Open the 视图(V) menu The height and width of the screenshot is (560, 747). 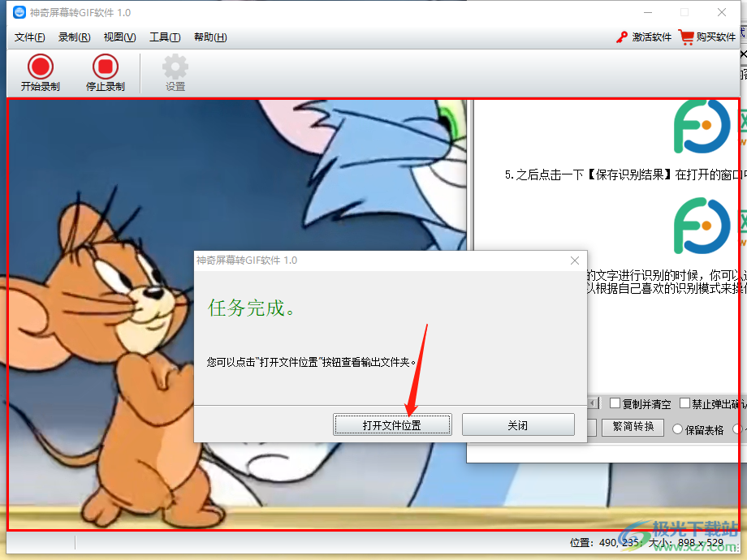click(x=119, y=37)
